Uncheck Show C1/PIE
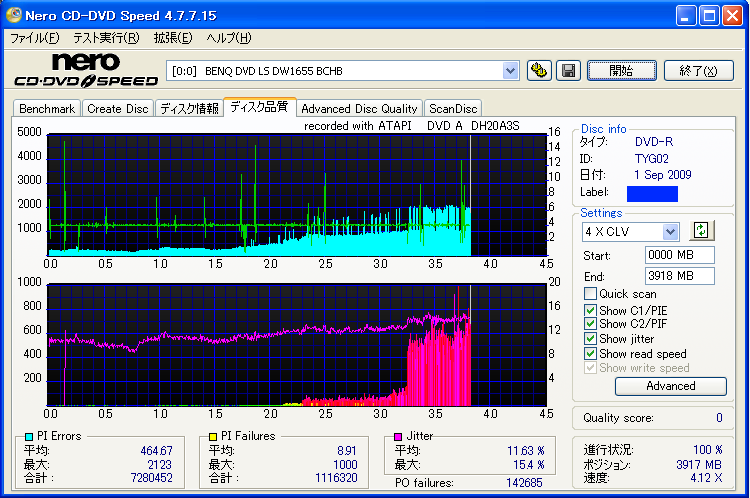 coord(590,310)
